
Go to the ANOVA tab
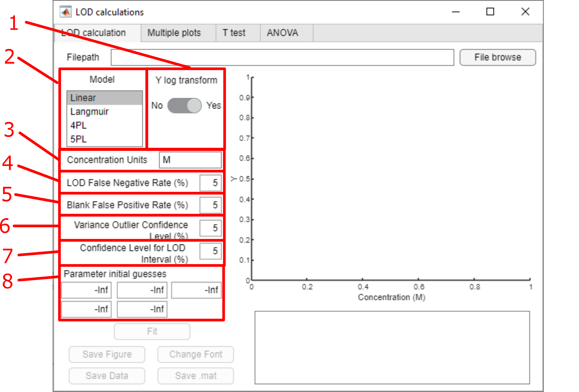(x=283, y=33)
